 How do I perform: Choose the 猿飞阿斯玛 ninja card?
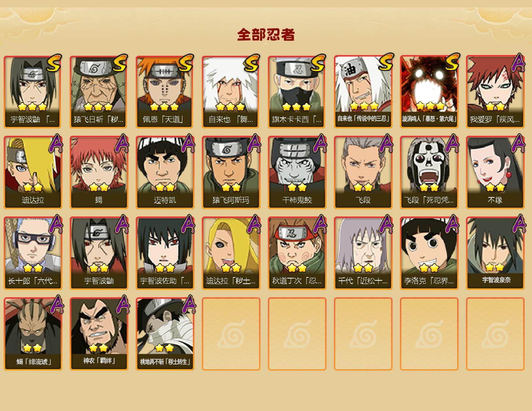231,172
